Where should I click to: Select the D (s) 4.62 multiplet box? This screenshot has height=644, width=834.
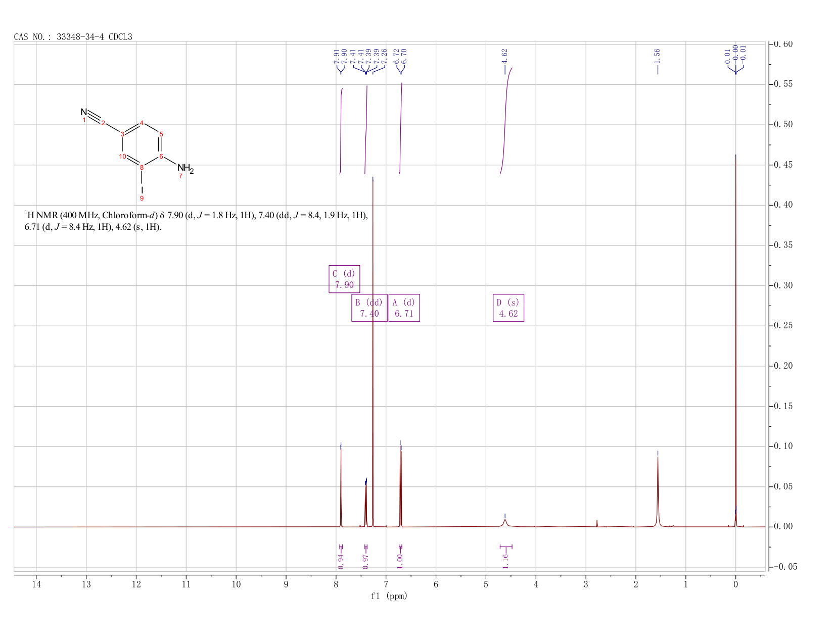[x=508, y=308]
